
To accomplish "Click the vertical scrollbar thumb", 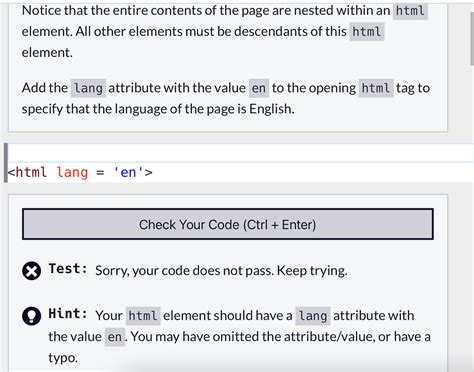I will coord(472,38).
